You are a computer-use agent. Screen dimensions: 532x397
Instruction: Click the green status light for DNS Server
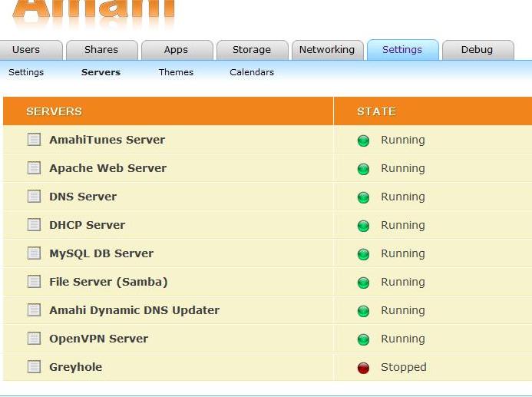tap(363, 197)
